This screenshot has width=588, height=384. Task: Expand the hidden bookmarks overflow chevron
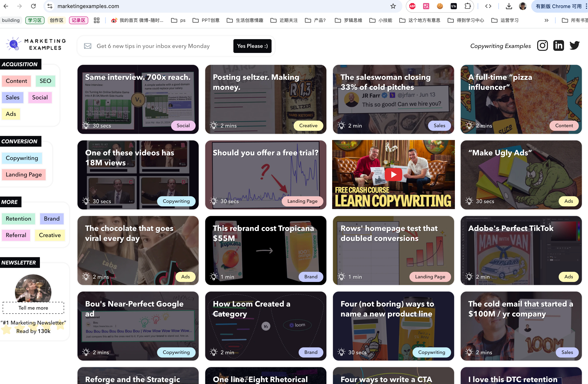[x=547, y=20]
